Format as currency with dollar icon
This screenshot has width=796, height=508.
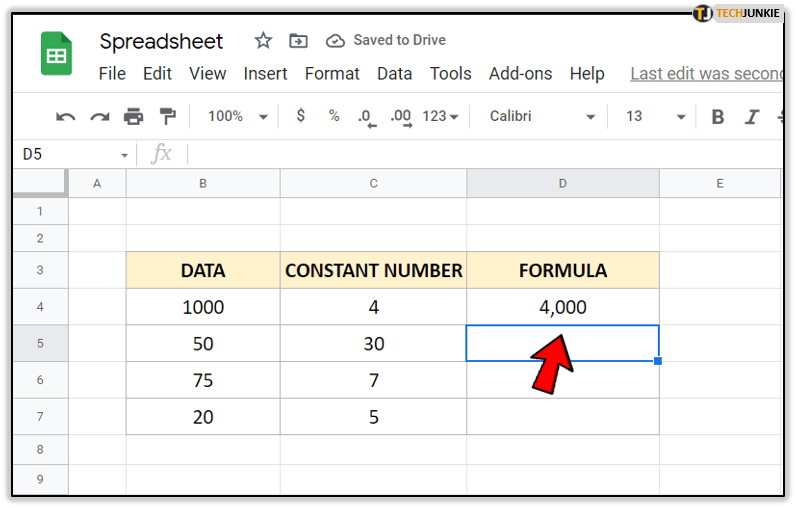pyautogui.click(x=300, y=116)
